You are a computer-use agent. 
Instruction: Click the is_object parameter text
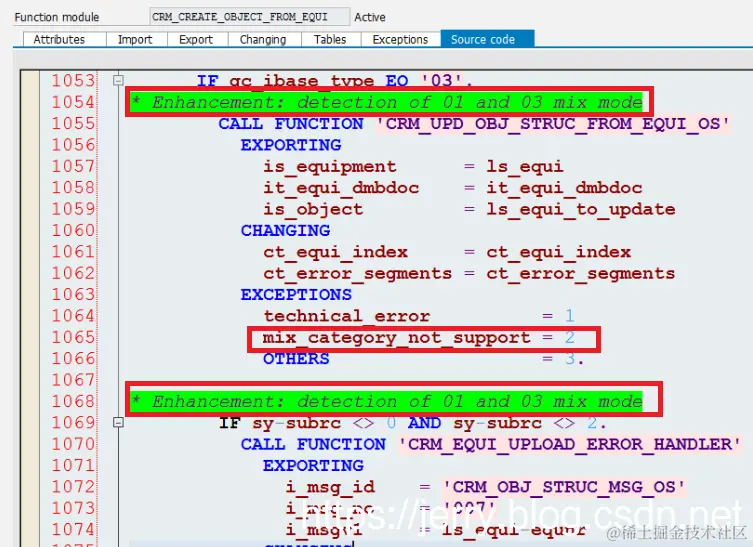(x=313, y=209)
